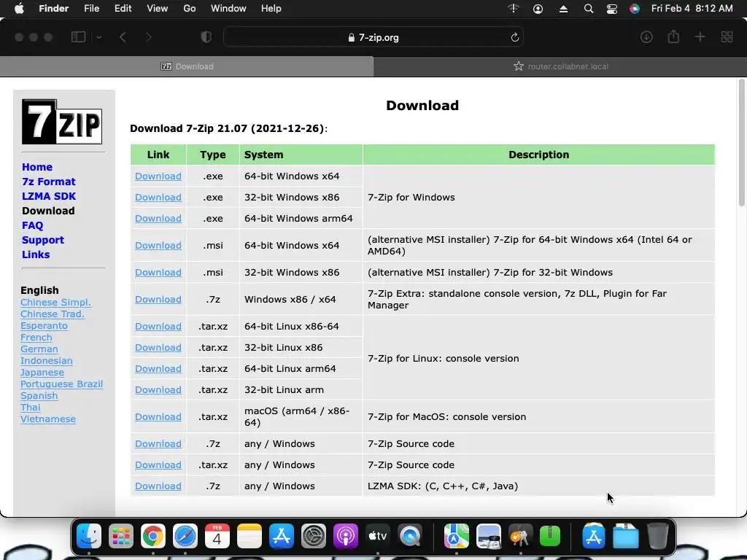Switch language to Japanese

coord(42,373)
